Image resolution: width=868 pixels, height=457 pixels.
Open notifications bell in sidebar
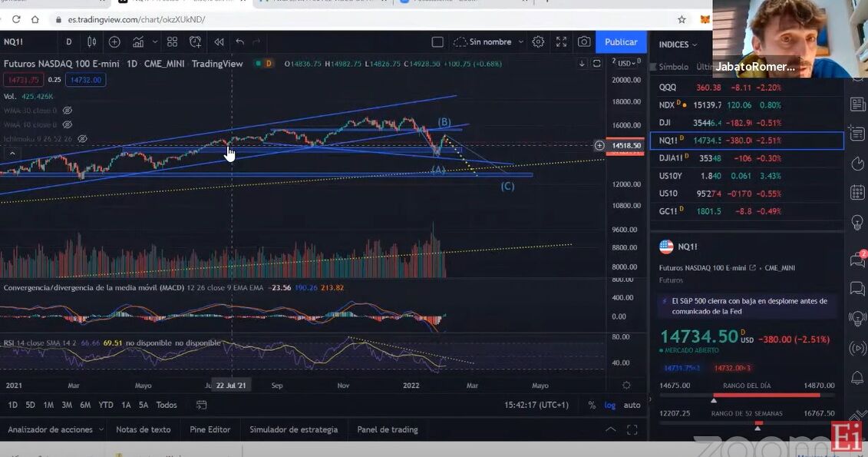click(x=857, y=378)
